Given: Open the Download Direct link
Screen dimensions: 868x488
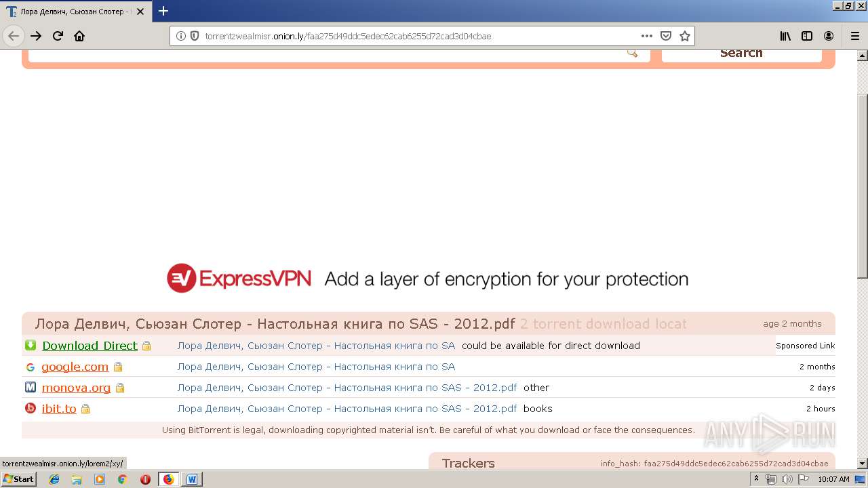Looking at the screenshot, I should [x=90, y=346].
